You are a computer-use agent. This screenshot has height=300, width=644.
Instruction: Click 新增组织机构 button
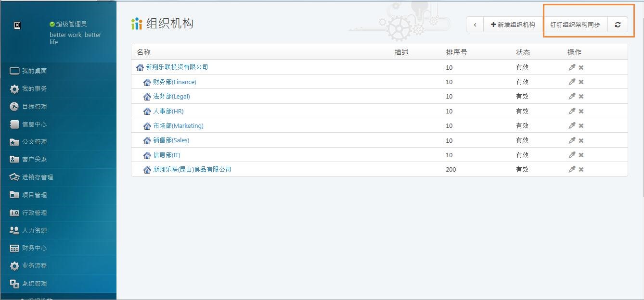[513, 25]
